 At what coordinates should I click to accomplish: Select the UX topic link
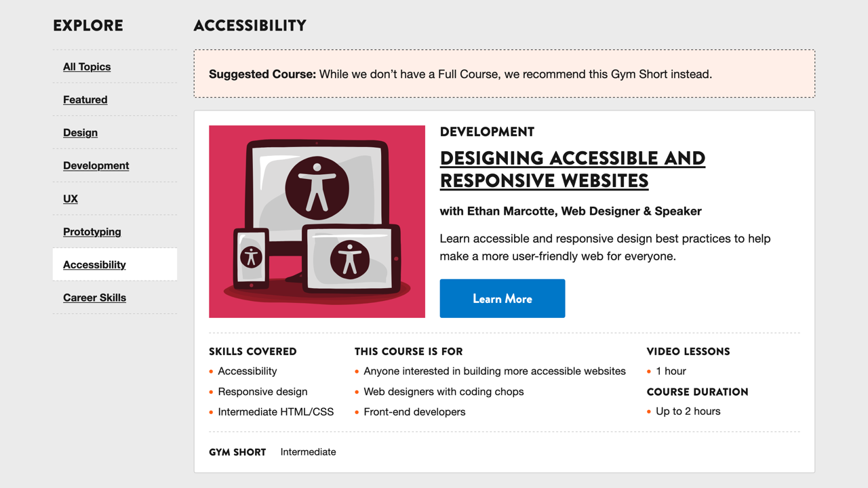coord(71,199)
